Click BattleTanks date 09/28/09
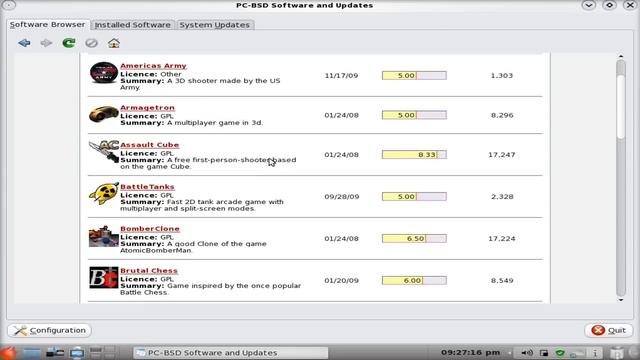The image size is (640, 360). [x=342, y=197]
